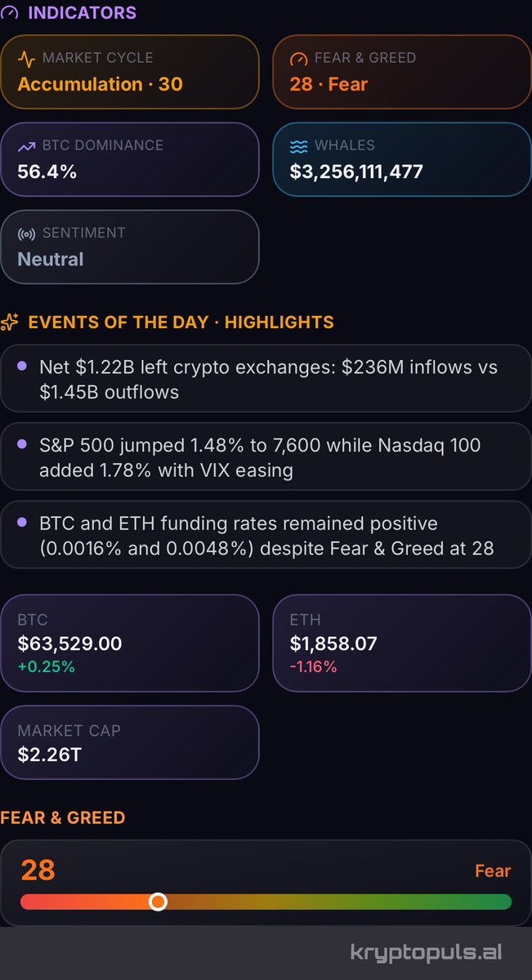This screenshot has height=980, width=532.
Task: Click the bullet dot beside the exchange outflows highlight
Action: pyautogui.click(x=22, y=367)
